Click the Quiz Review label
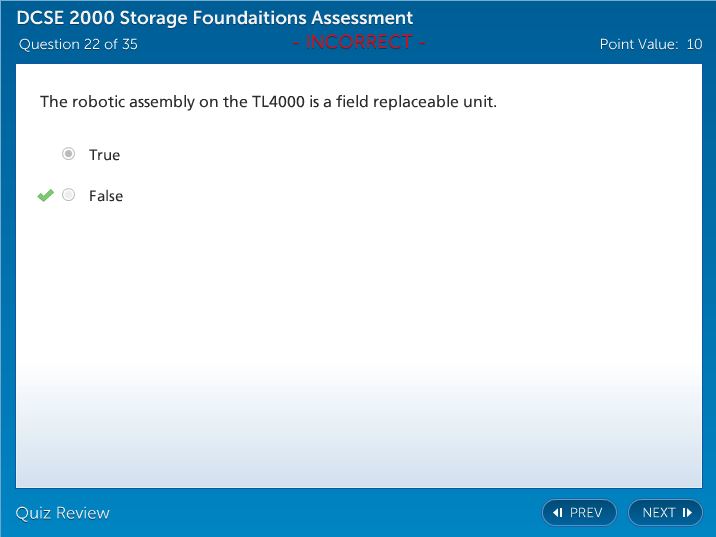 [62, 513]
